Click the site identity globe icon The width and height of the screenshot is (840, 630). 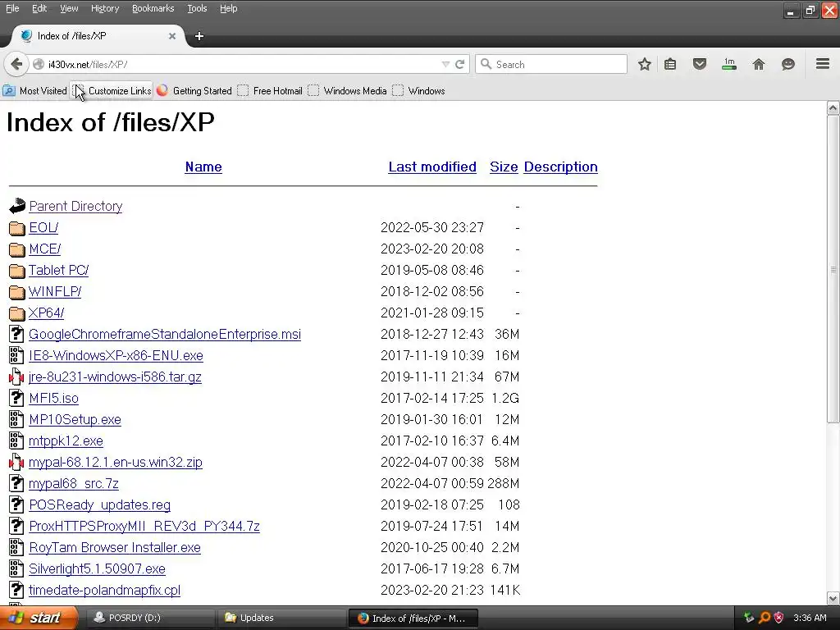pos(39,64)
